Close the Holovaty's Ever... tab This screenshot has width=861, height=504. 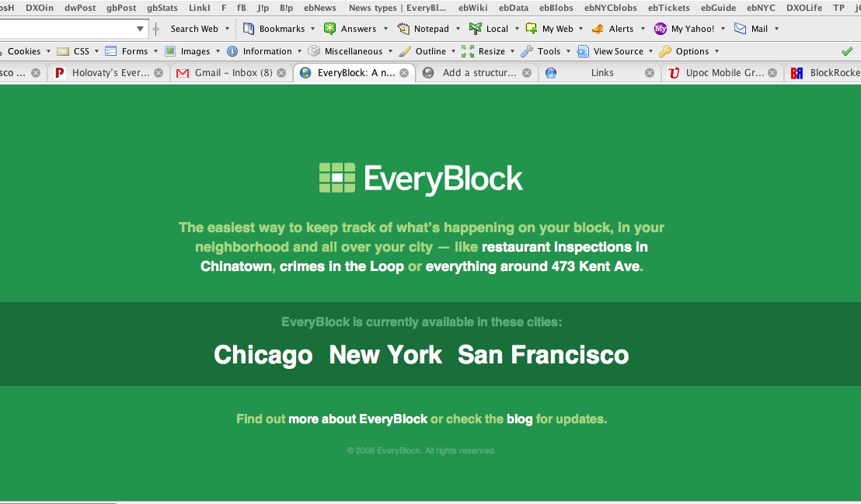159,72
